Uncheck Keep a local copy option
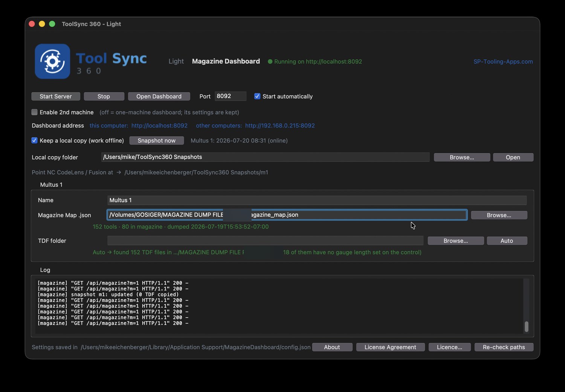This screenshot has width=565, height=392. 35,140
